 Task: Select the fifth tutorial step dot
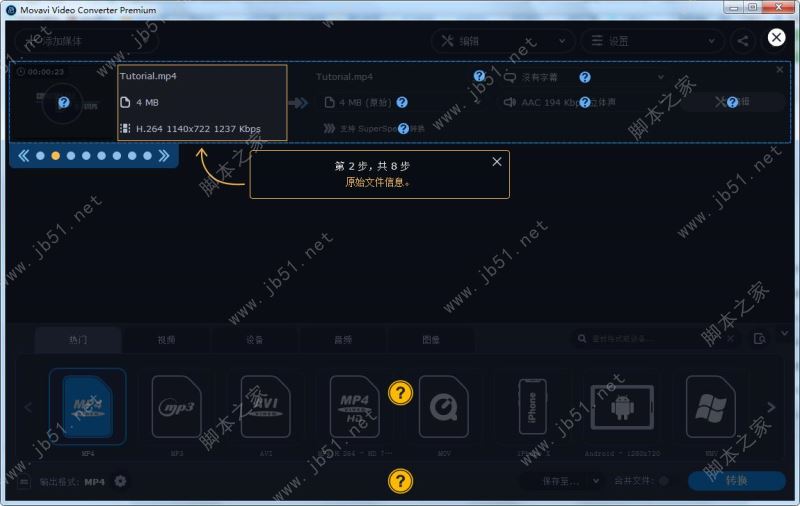102,156
